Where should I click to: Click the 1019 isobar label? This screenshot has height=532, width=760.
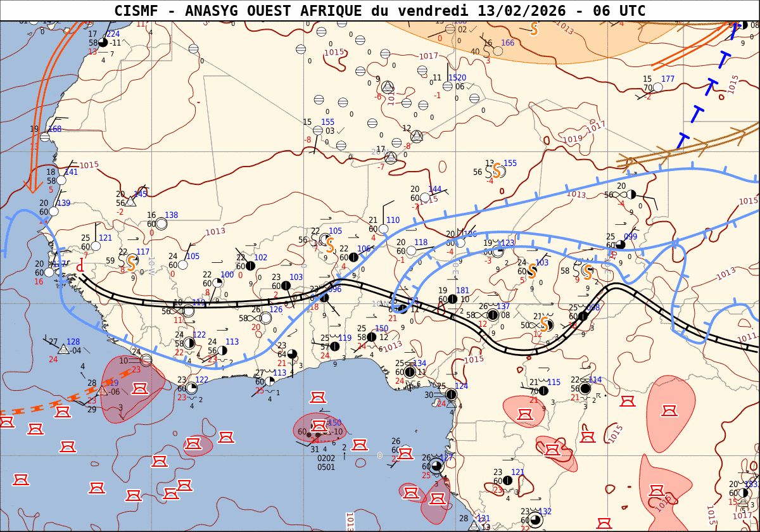coord(573,139)
